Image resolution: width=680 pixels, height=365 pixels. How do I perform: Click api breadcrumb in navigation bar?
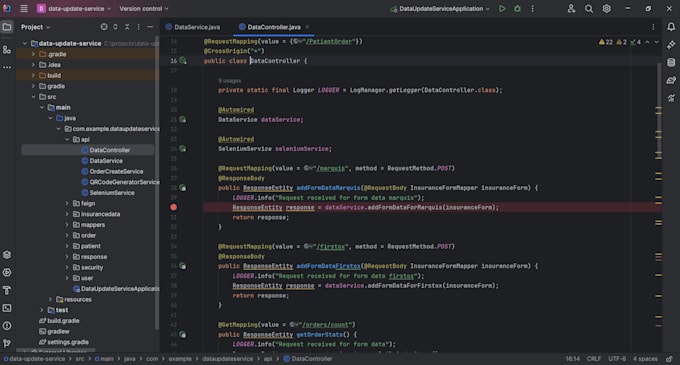(268, 359)
